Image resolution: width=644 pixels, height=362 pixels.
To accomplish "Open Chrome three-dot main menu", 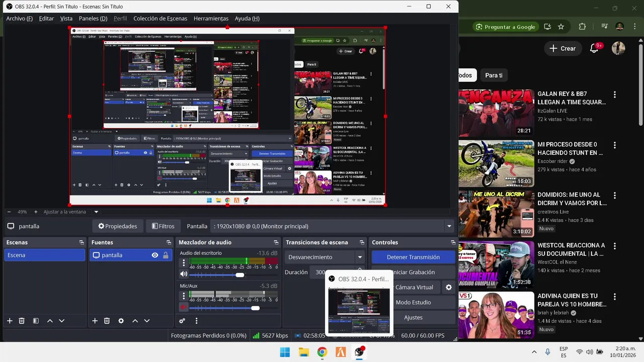I will [x=634, y=27].
